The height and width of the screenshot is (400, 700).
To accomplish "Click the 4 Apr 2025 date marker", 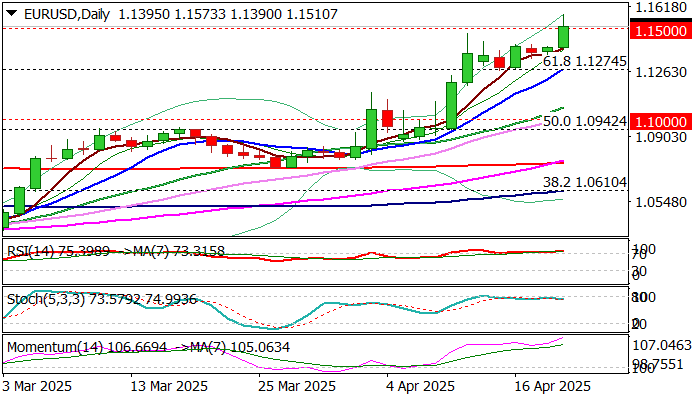I will (x=421, y=386).
